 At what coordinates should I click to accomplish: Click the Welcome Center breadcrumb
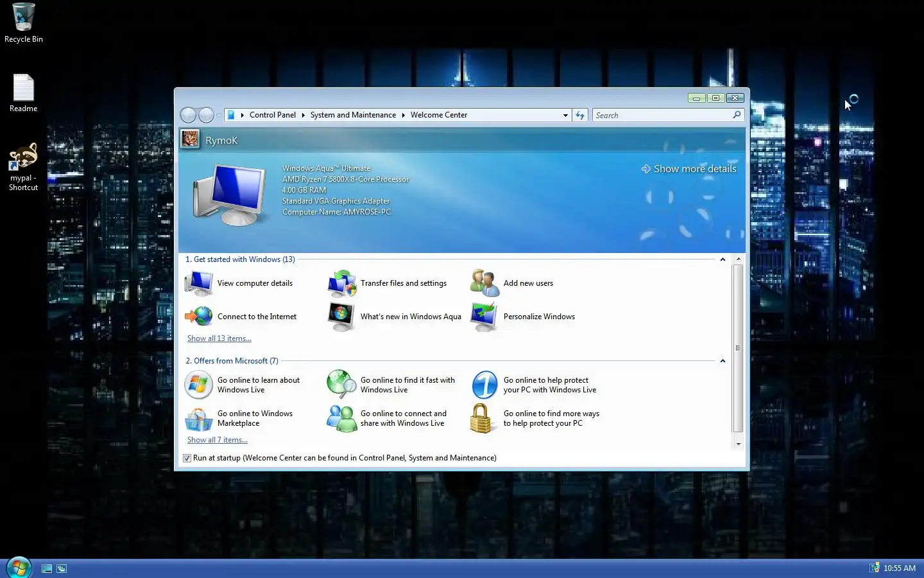tap(439, 115)
